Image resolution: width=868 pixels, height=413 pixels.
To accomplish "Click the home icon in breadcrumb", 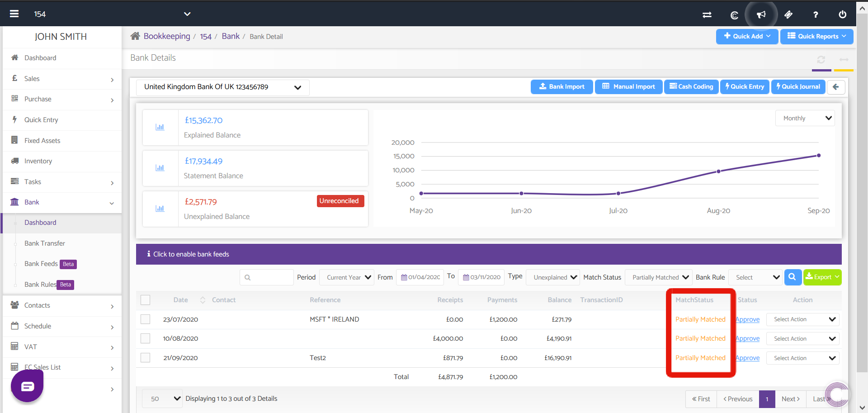I will 135,36.
